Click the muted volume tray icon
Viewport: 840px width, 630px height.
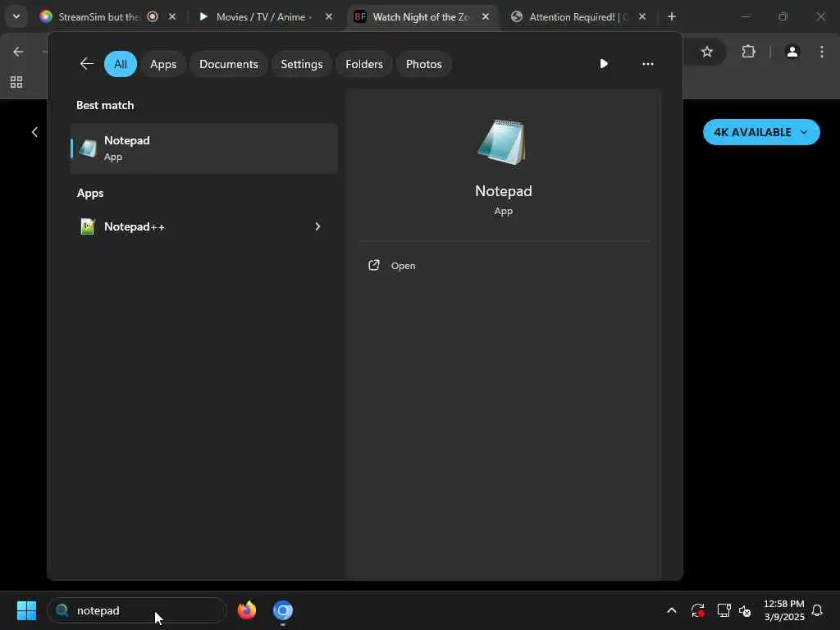tap(745, 610)
